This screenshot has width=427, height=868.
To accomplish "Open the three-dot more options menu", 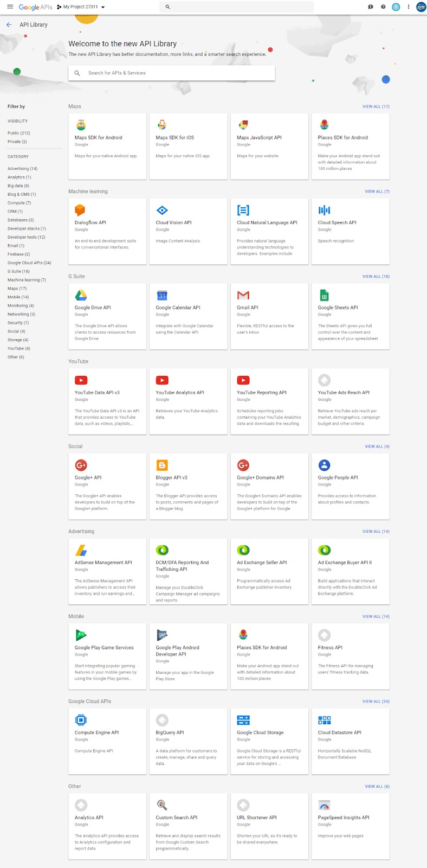I will click(x=409, y=7).
